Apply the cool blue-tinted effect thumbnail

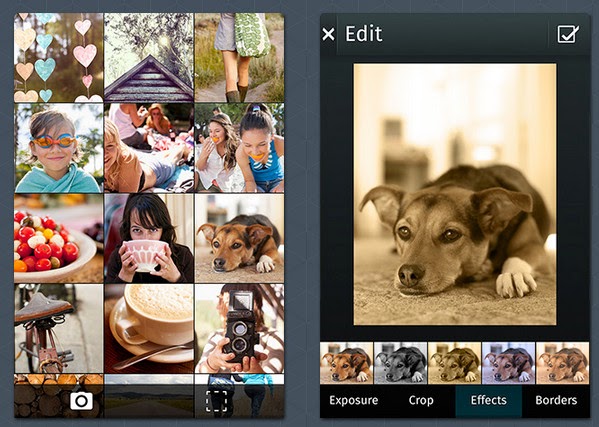[508, 363]
